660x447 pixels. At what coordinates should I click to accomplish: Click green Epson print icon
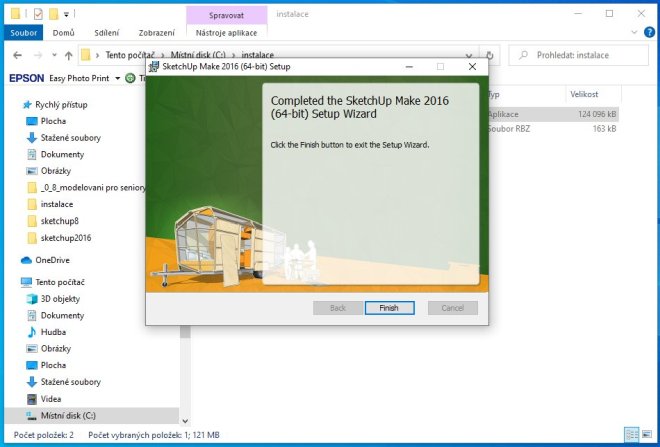coord(130,78)
